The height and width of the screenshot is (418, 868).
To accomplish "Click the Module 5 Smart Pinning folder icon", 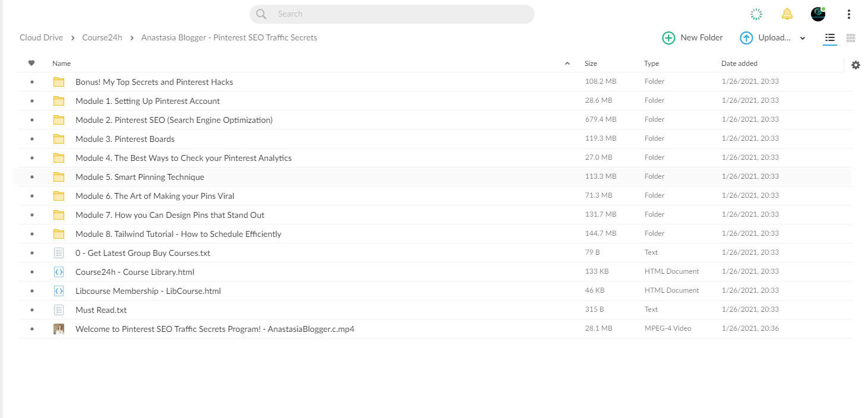I will (59, 177).
